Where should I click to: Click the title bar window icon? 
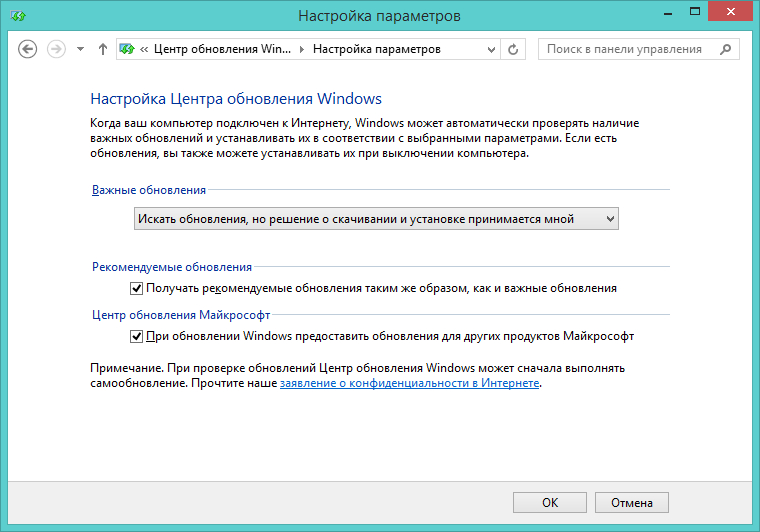(18, 16)
